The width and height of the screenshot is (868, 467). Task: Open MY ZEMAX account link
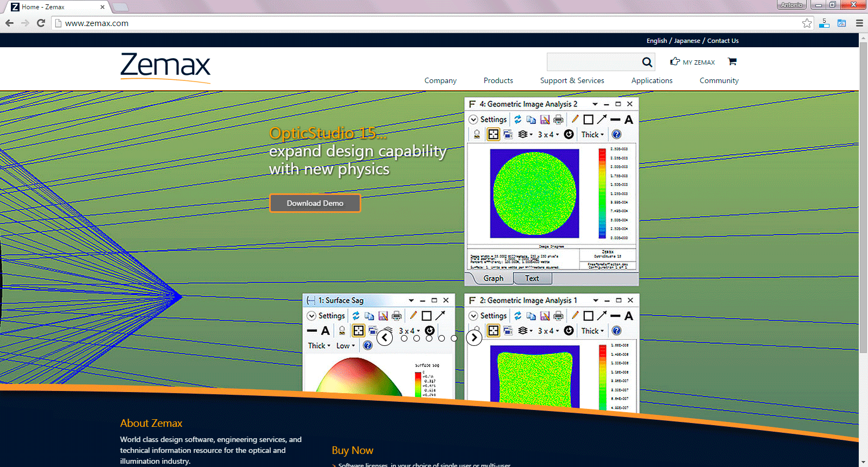point(692,62)
